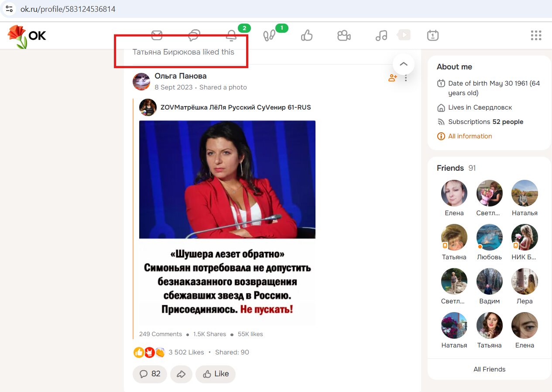Image resolution: width=552 pixels, height=392 pixels.
Task: Click Friends 91 heading
Action: (x=456, y=168)
